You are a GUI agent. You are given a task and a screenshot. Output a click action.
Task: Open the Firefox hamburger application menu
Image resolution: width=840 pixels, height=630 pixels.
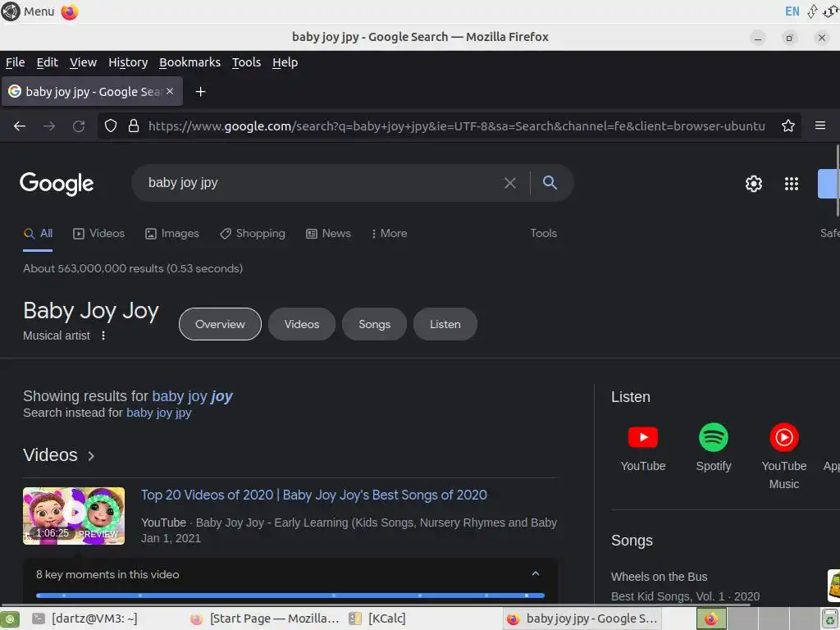820,126
